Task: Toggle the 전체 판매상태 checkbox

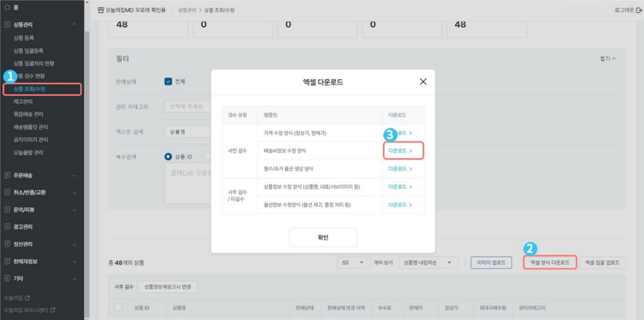Action: pos(168,81)
